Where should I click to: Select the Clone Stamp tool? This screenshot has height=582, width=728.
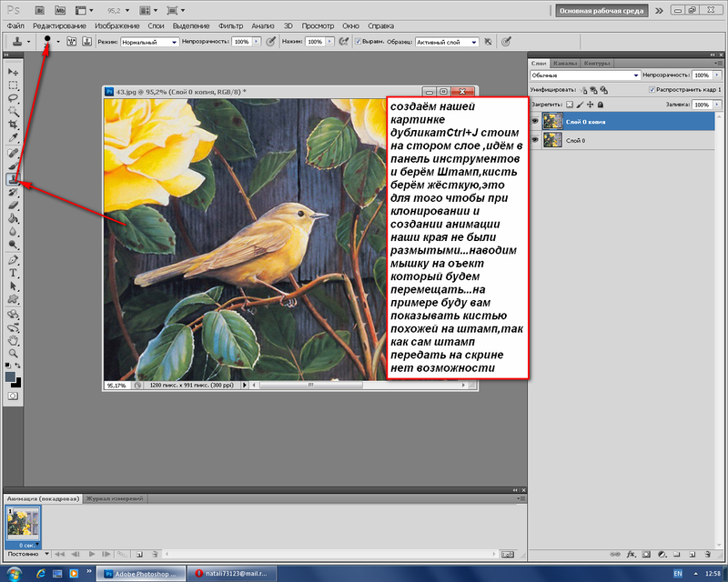point(13,180)
